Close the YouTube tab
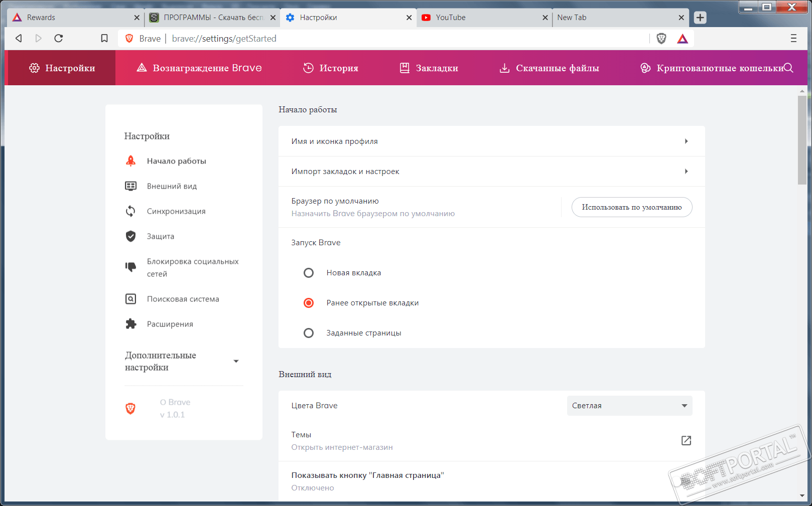 pos(545,18)
